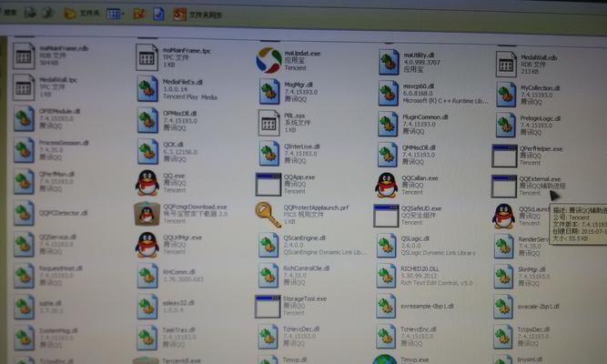Click the orange folder toolbar icon left of blue document

click(139, 14)
